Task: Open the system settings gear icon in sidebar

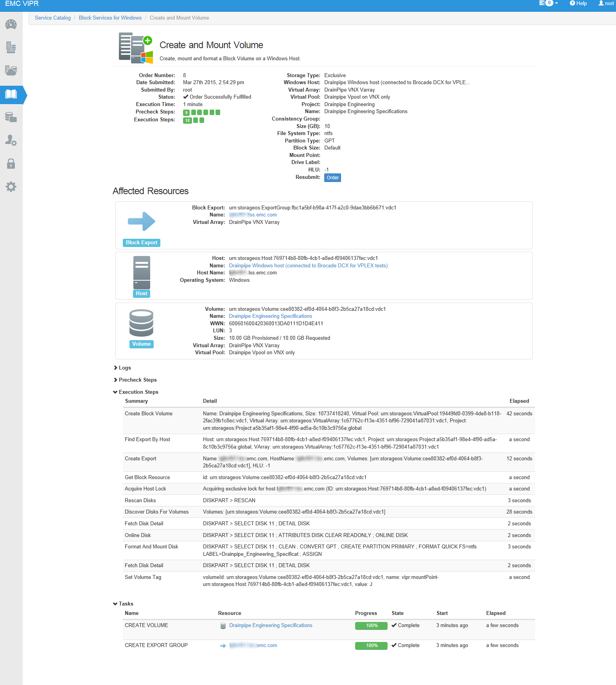Action: click(x=11, y=187)
